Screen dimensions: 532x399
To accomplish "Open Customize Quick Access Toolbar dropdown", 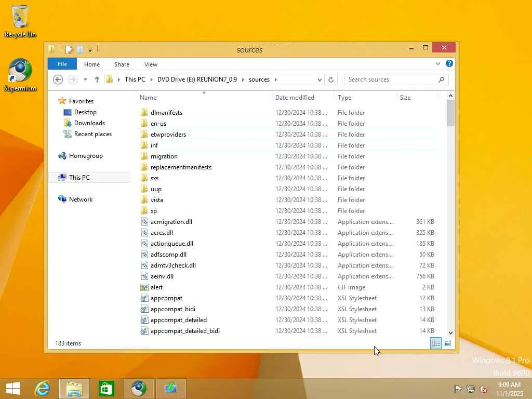I will pos(90,50).
